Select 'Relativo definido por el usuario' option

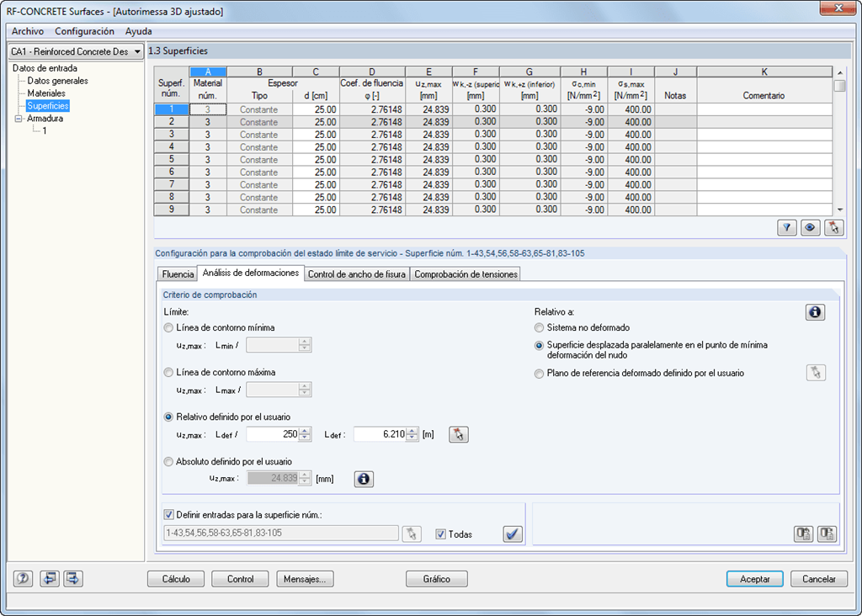click(168, 417)
